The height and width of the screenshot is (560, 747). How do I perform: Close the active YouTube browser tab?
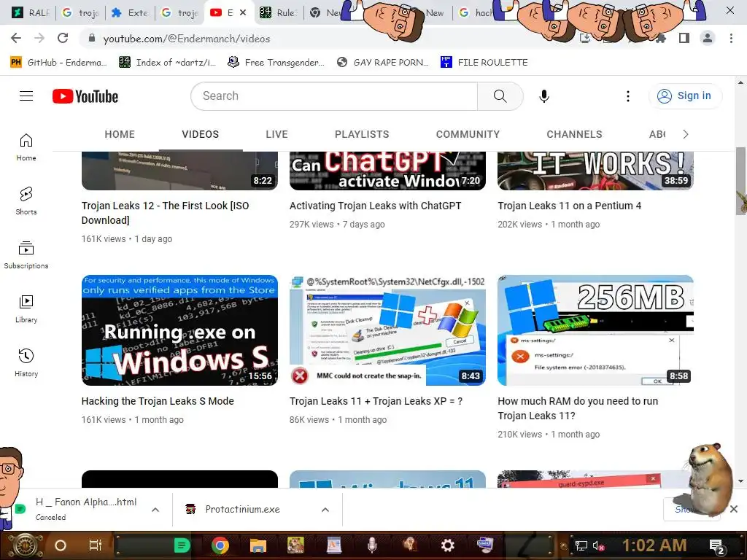(243, 13)
